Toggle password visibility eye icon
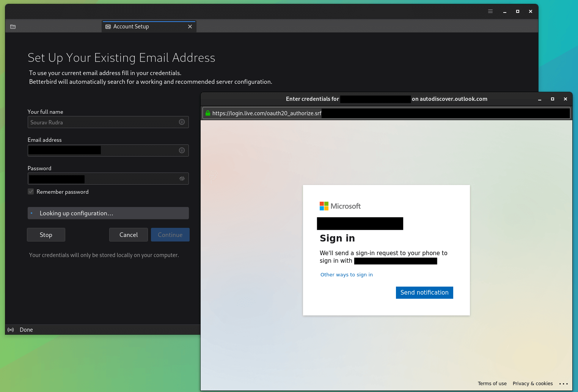The width and height of the screenshot is (578, 392). (x=182, y=179)
